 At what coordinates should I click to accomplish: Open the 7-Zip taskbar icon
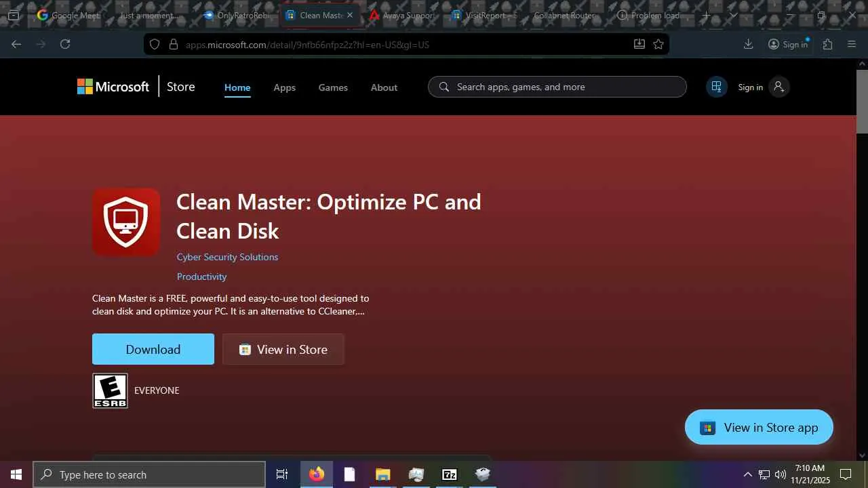tap(450, 474)
